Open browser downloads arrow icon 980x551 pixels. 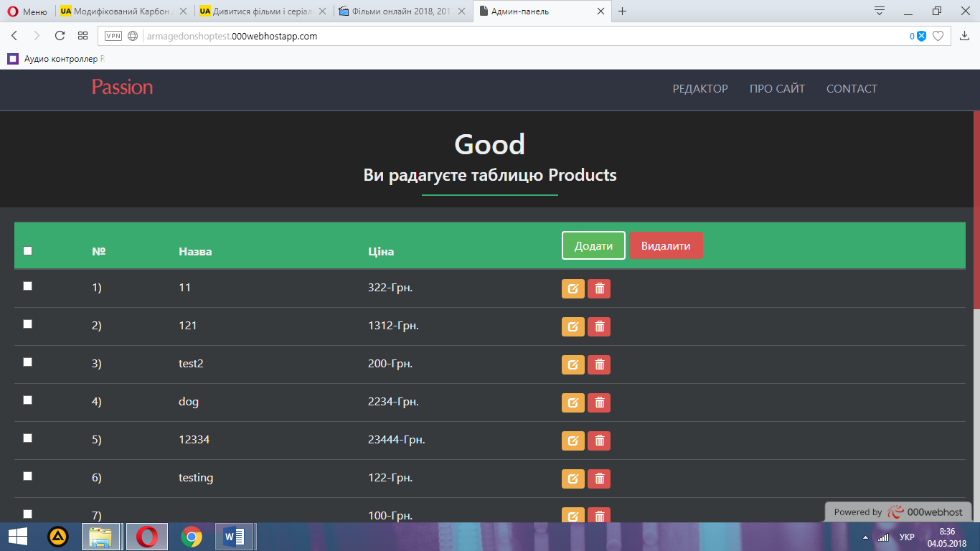coord(964,36)
